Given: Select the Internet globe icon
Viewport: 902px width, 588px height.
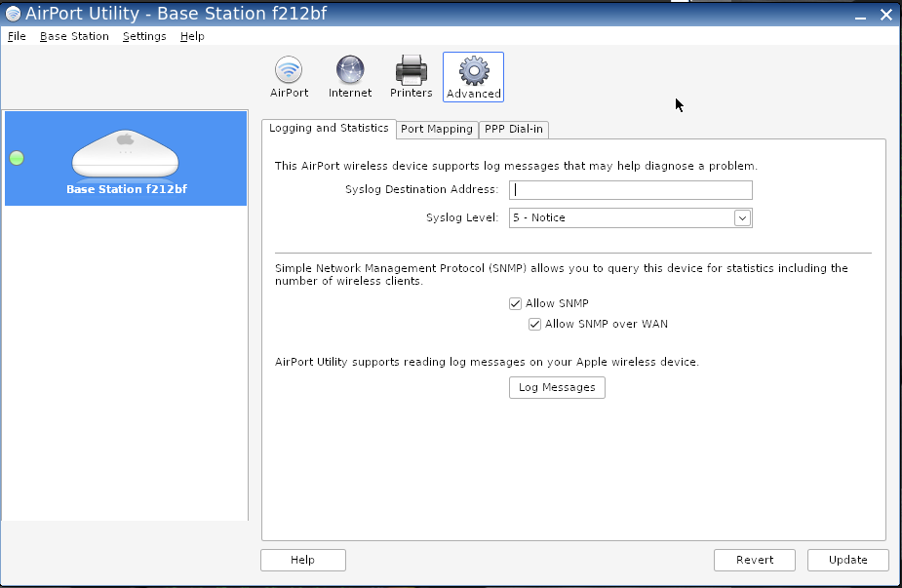Looking at the screenshot, I should (x=349, y=71).
